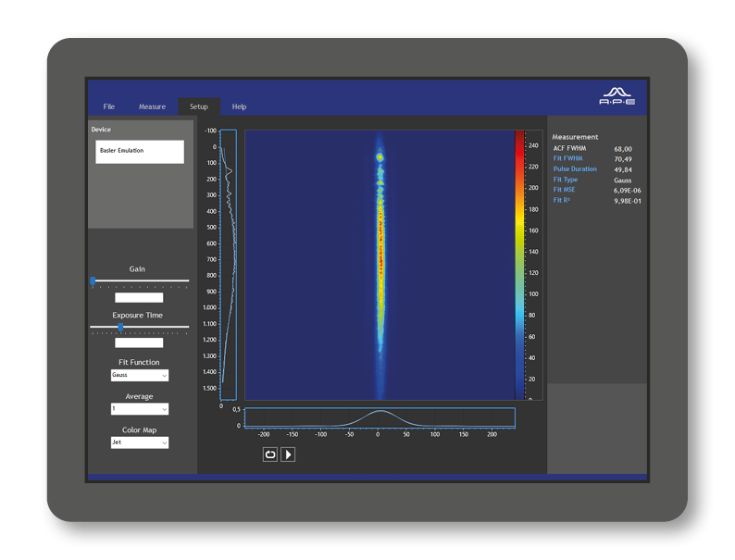The height and width of the screenshot is (560, 735).
Task: Click the loop/repeat acquisition icon
Action: click(x=270, y=454)
